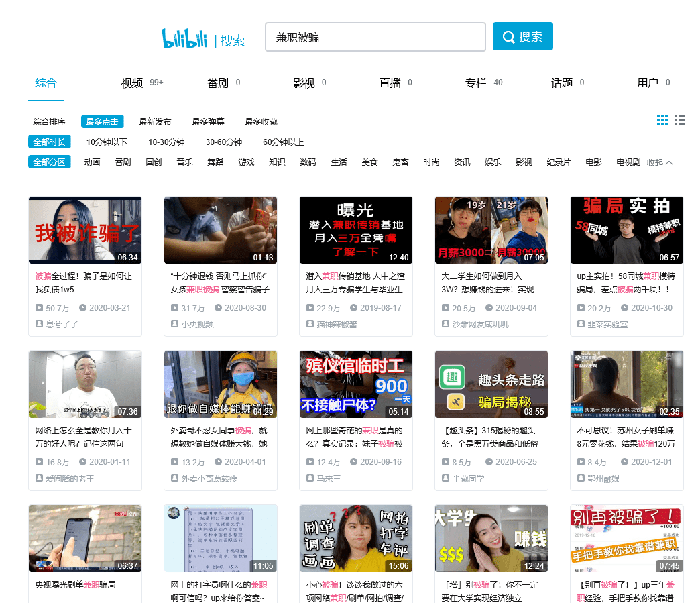Viewport: 700px width, 603px height.
Task: Filter duration to 10-30分钟
Action: coord(166,142)
